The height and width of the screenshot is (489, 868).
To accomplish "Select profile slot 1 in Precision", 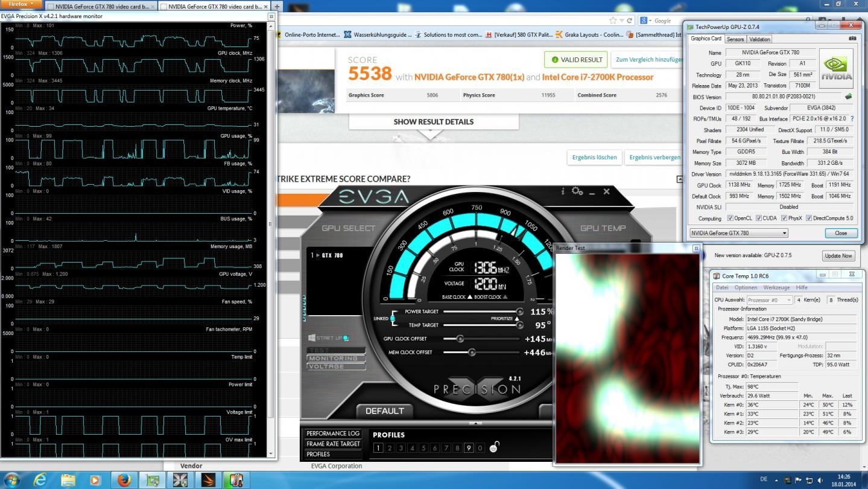I will click(378, 448).
